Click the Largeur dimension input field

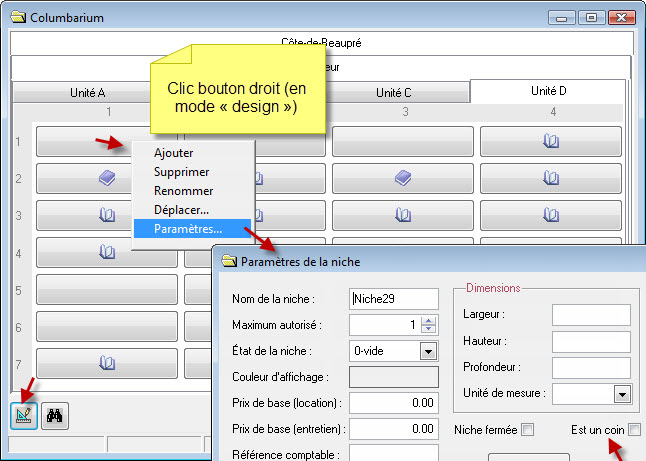pos(591,316)
